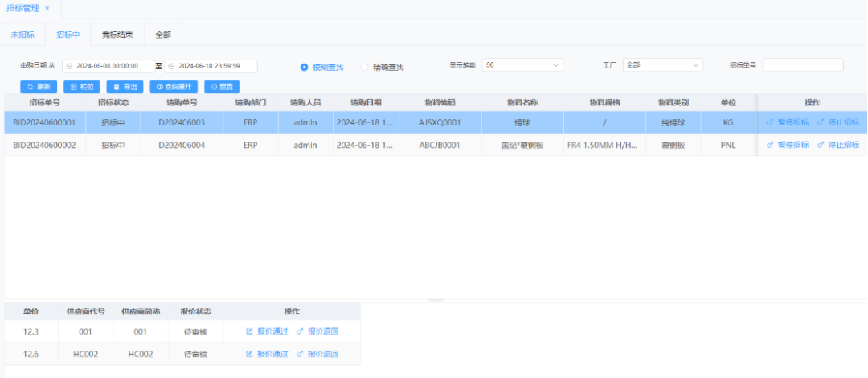Viewport: 868px width, 378px height.
Task: Switch to the 竞标结束 tab
Action: (x=117, y=35)
